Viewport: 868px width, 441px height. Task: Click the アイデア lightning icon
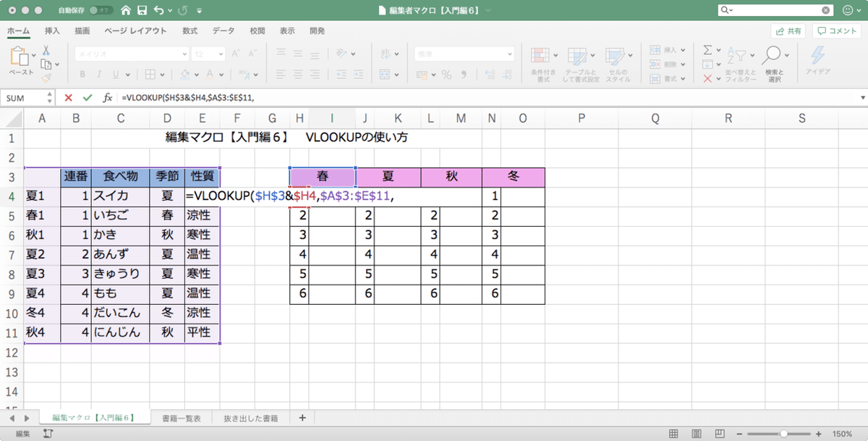[818, 55]
